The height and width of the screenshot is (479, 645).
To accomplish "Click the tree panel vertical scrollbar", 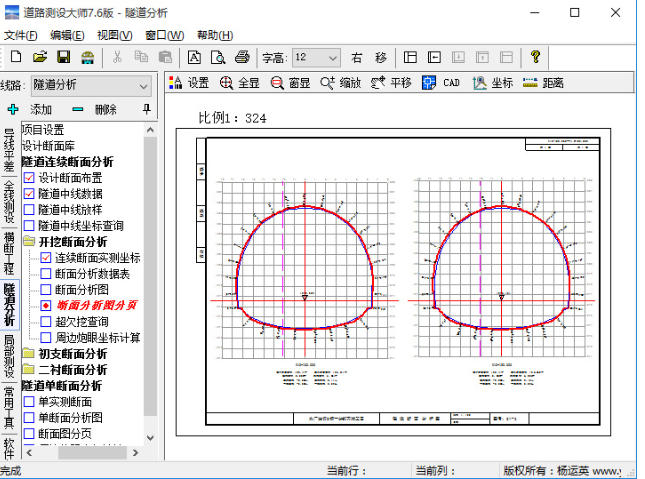I will point(151,280).
